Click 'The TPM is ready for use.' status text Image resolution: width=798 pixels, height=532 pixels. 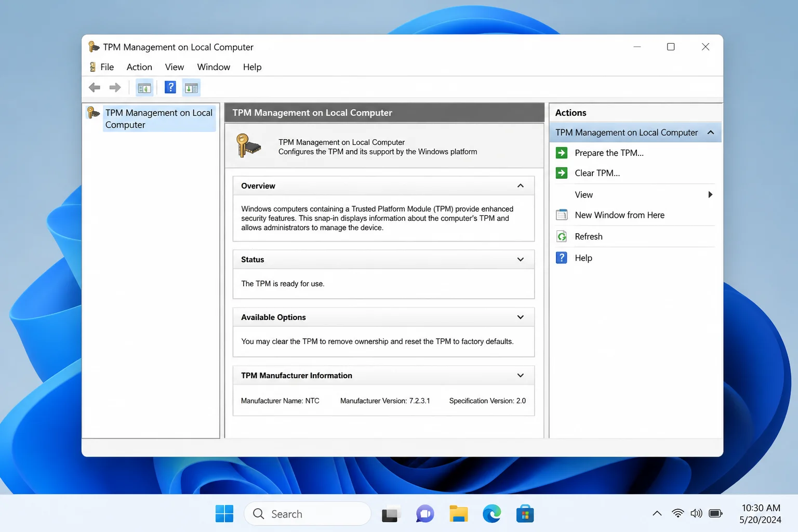coord(283,284)
